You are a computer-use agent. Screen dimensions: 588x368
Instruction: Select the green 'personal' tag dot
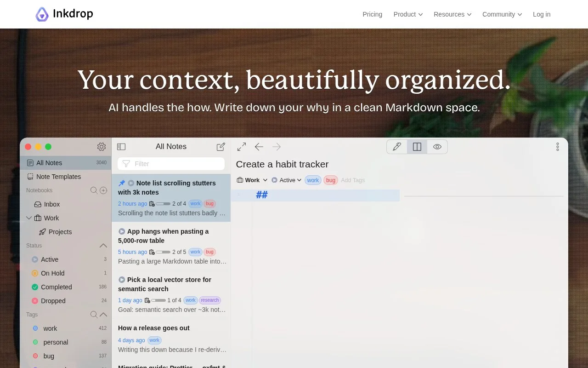tap(35, 342)
